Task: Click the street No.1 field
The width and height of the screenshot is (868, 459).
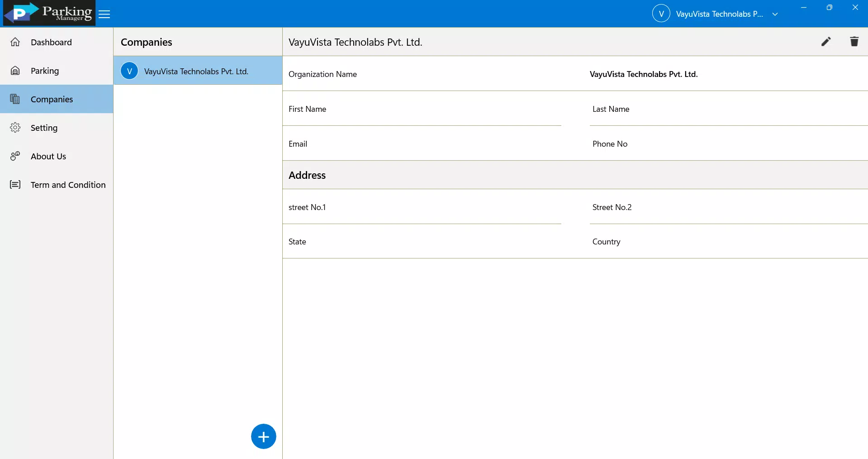Action: click(422, 207)
